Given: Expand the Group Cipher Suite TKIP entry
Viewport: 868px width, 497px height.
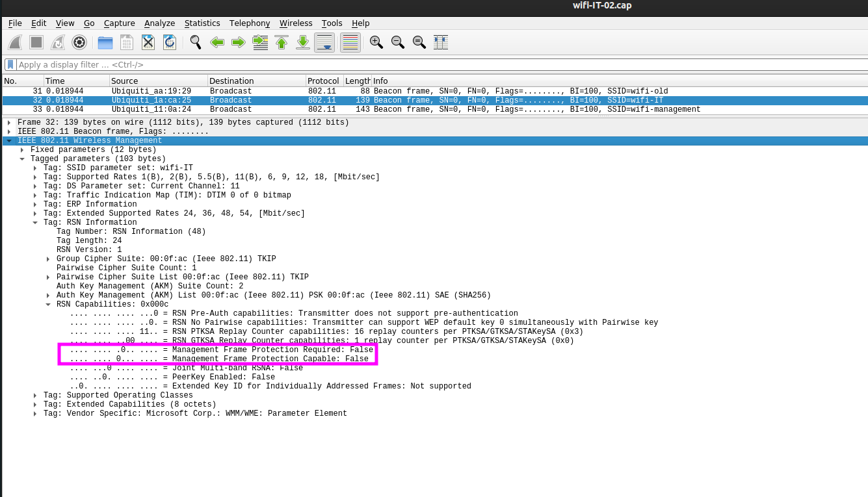Looking at the screenshot, I should click(x=46, y=258).
